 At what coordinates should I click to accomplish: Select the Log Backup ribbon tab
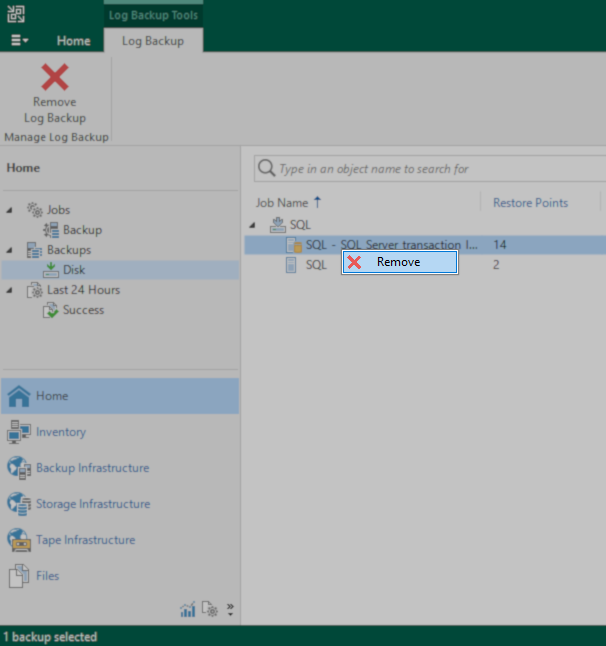153,41
